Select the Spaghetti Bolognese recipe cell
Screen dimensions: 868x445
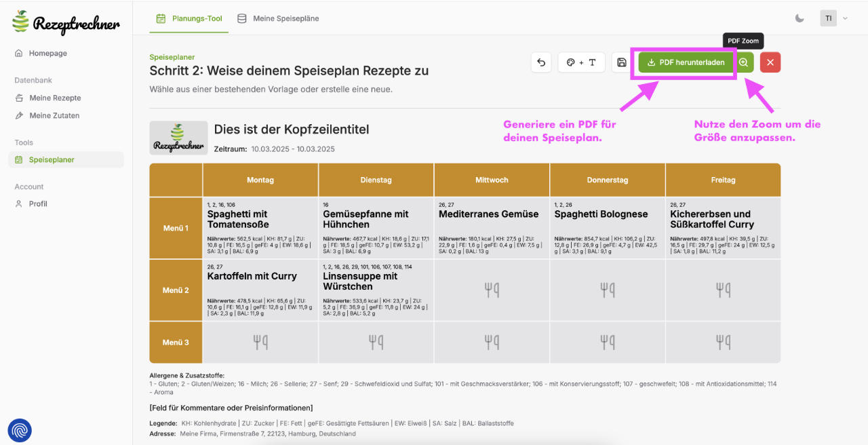[607, 228]
